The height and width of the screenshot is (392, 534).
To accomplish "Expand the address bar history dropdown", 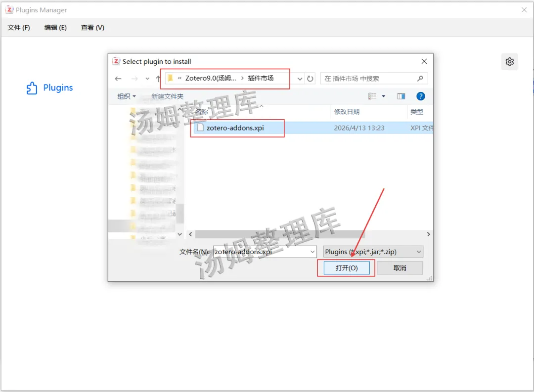I will coord(300,79).
